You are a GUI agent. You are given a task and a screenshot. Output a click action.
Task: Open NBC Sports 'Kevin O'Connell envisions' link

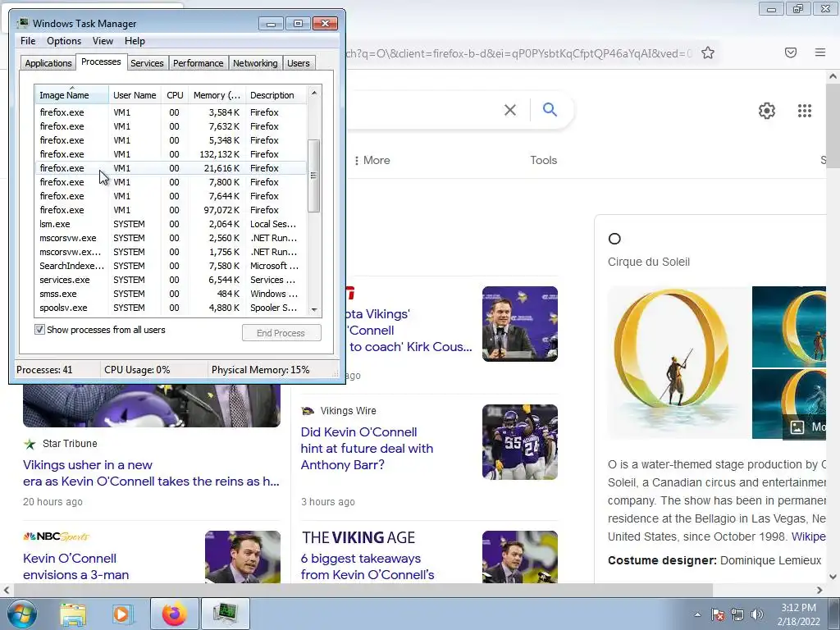(x=75, y=566)
